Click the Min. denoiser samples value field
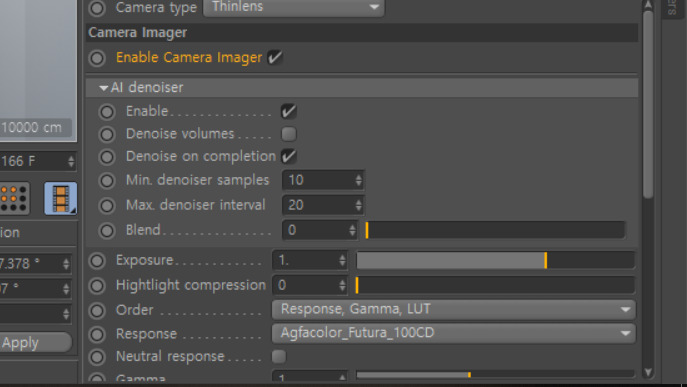Screen dimensions: 687x387 point(323,180)
